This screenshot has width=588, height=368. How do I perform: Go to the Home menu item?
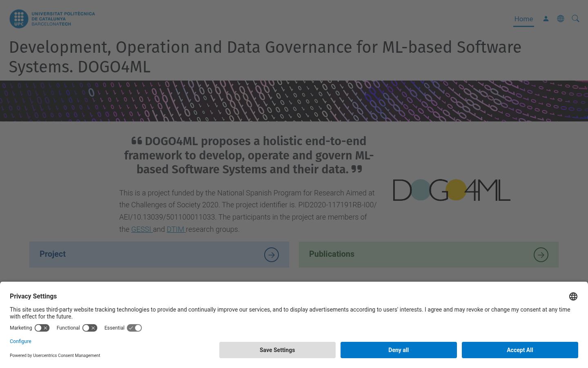point(523,19)
